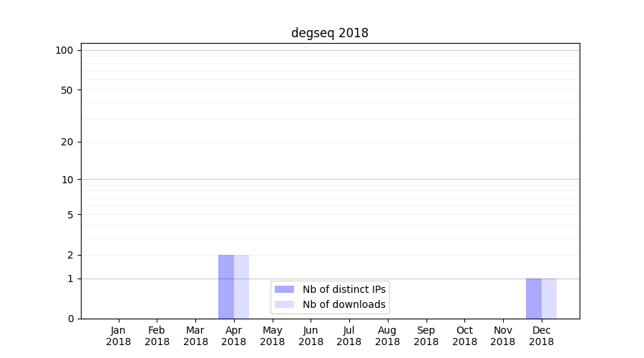Select the 'Jan 2018' x-axis label
Viewport: 644px width, 358px height.
click(x=119, y=336)
